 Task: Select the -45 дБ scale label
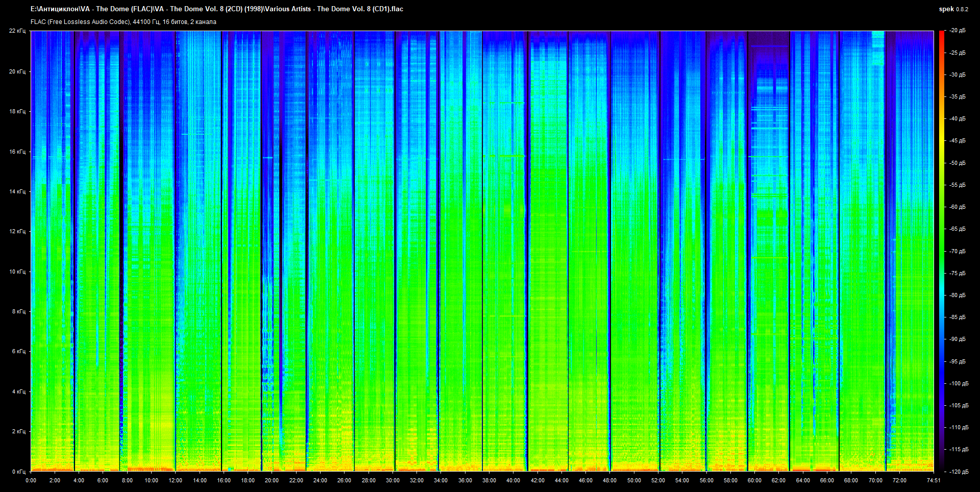tap(957, 141)
